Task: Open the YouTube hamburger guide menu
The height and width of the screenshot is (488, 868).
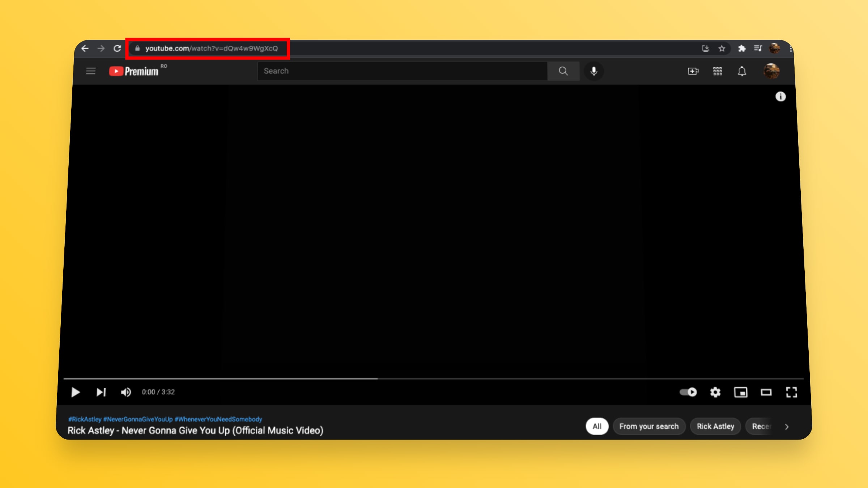Action: (x=91, y=71)
